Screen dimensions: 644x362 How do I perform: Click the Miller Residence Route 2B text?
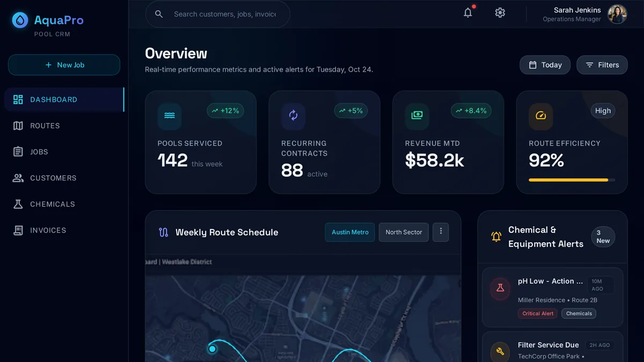(558, 300)
